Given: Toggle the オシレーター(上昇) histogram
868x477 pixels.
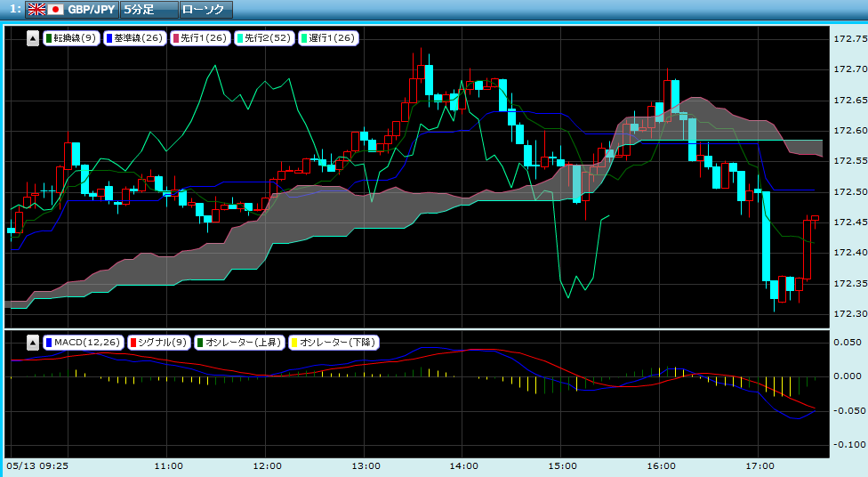Looking at the screenshot, I should coord(239,343).
